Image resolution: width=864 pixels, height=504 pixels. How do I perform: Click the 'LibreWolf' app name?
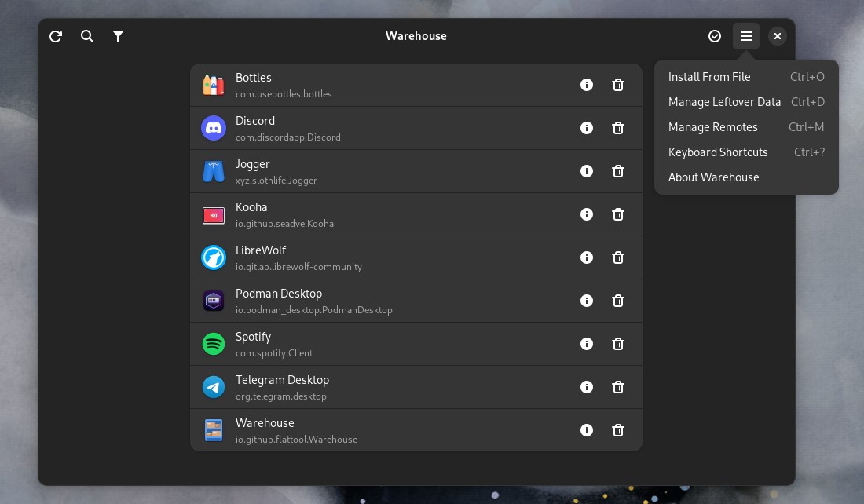click(261, 250)
